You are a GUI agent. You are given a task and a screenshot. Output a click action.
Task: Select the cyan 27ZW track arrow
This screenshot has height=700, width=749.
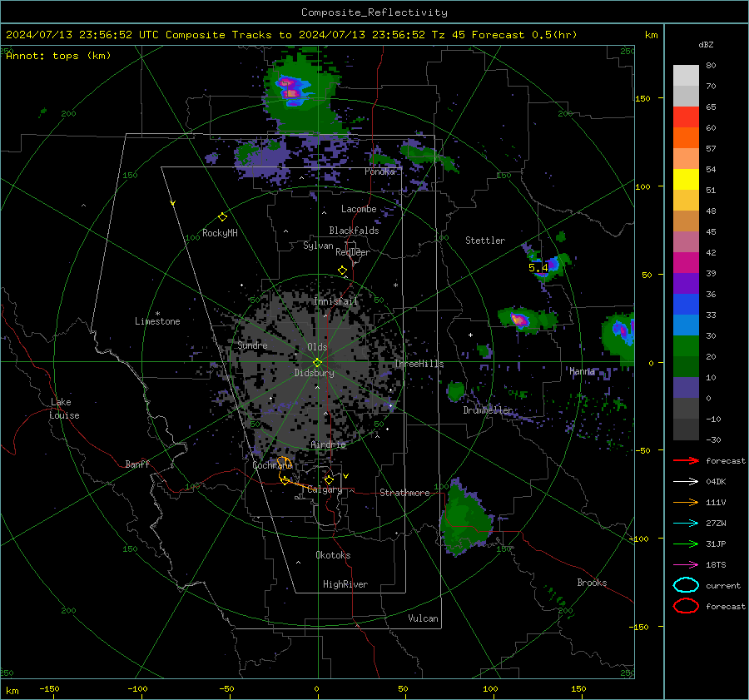coord(686,524)
